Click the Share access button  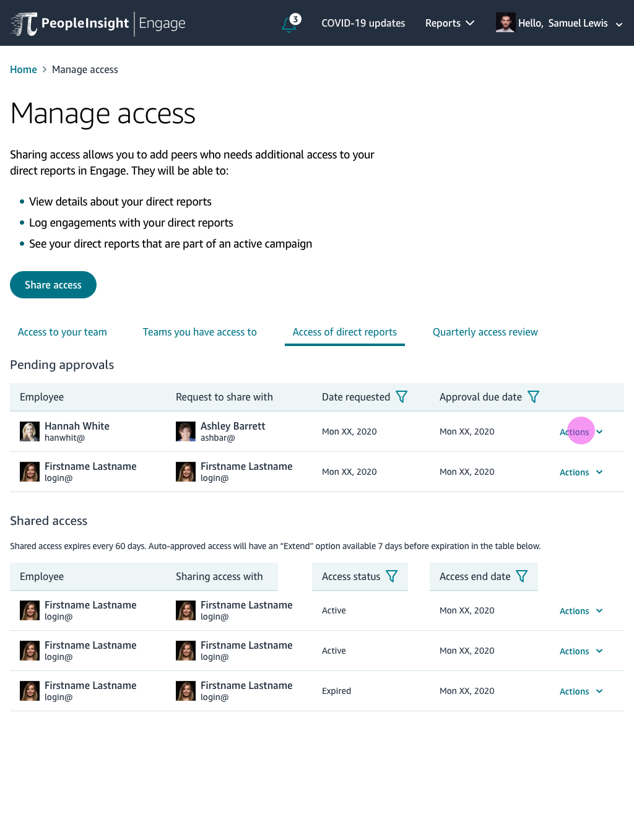(53, 285)
